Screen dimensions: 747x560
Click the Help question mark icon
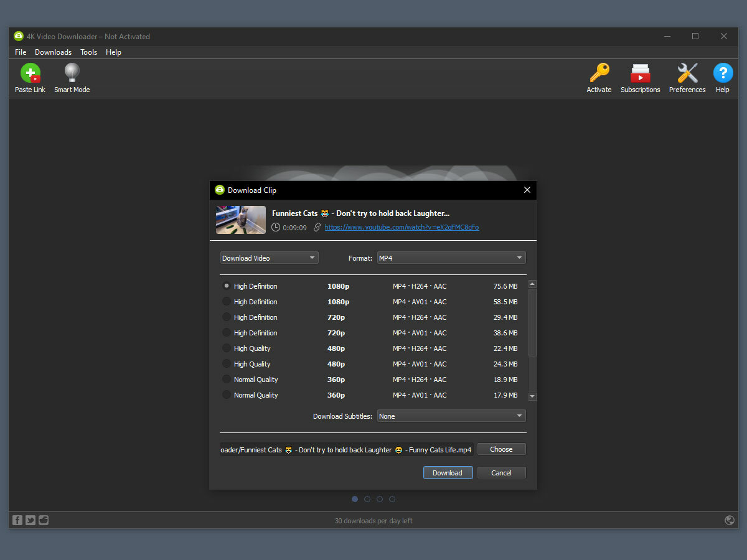(x=722, y=73)
